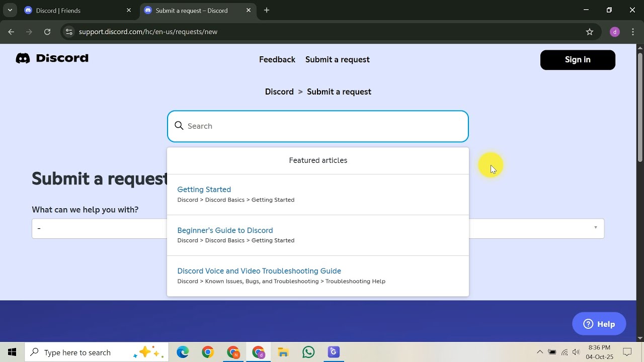Launch Microsoft Edge from the taskbar
The image size is (644, 362).
[183, 352]
